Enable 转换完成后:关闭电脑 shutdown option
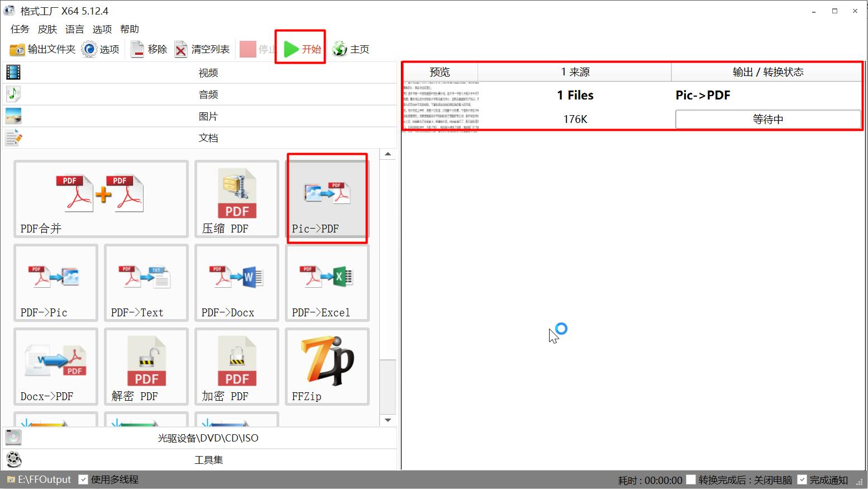868x489 pixels. [691, 479]
